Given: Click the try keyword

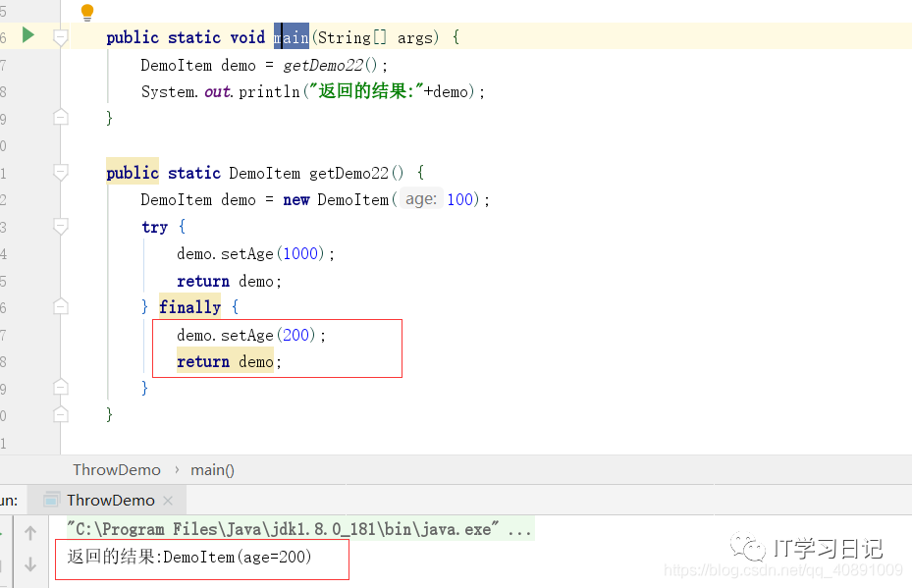Looking at the screenshot, I should tap(155, 227).
